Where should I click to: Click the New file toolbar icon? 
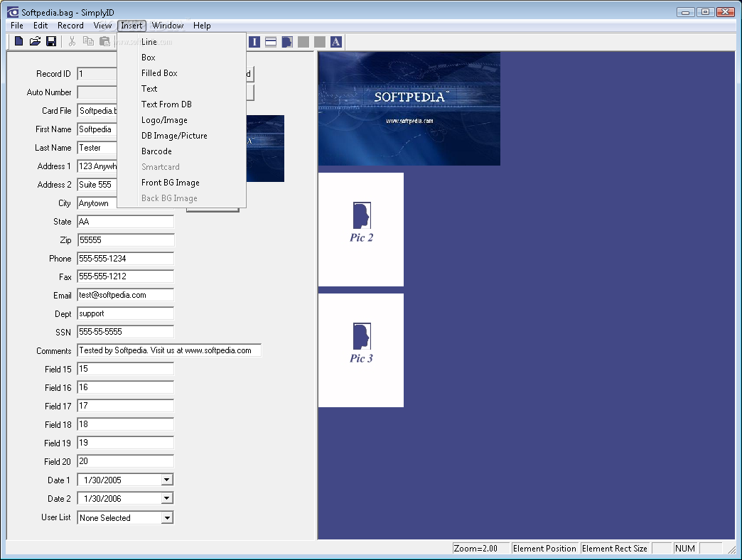tap(18, 42)
